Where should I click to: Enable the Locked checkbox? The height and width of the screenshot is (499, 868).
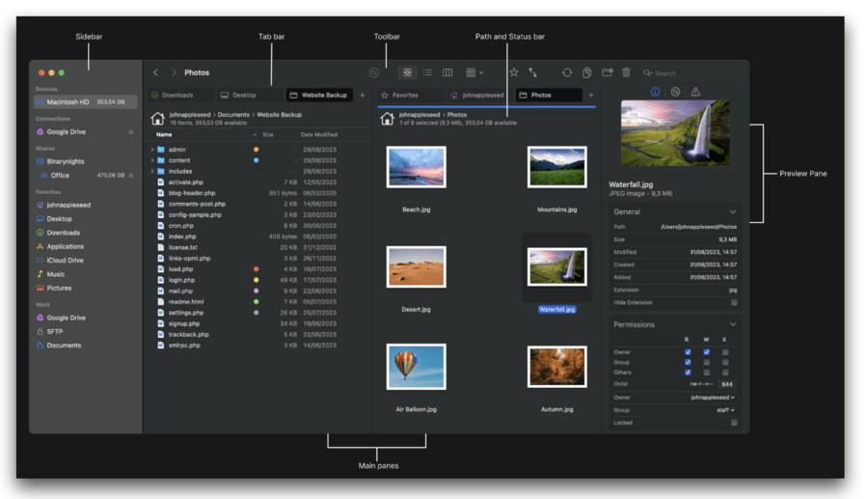tap(734, 422)
